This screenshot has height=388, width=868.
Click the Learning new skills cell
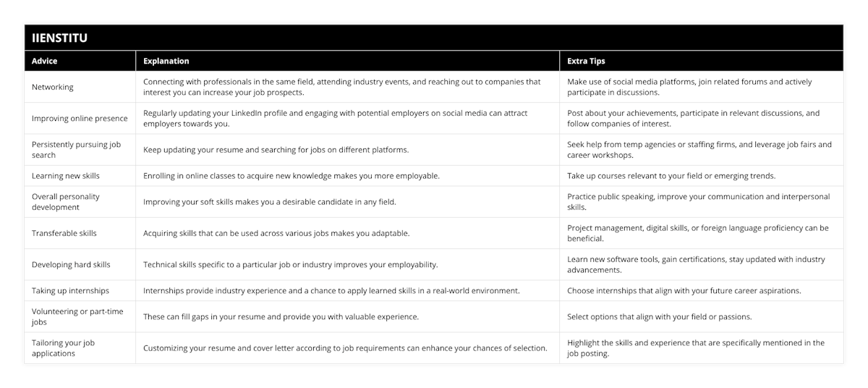[x=66, y=176]
